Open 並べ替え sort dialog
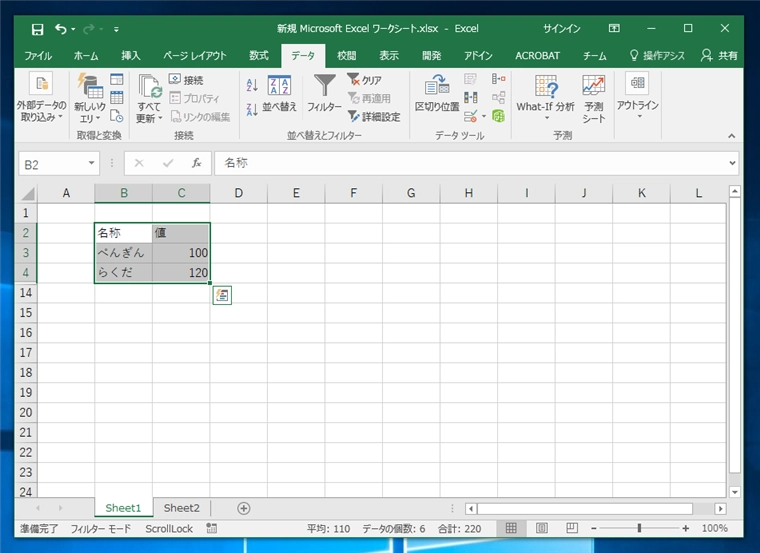The image size is (760, 553). pos(279,94)
